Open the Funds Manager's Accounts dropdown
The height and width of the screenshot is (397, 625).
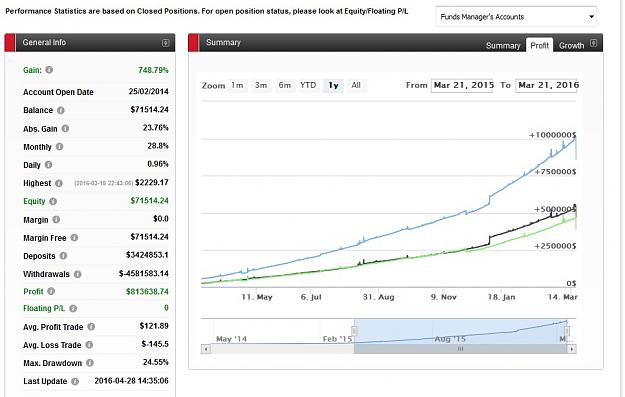(x=516, y=17)
